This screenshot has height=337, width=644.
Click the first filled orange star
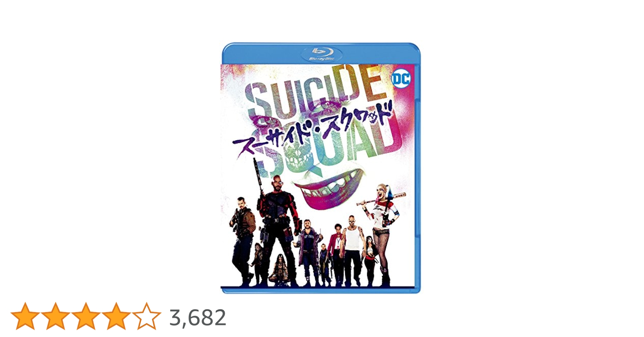pos(25,316)
